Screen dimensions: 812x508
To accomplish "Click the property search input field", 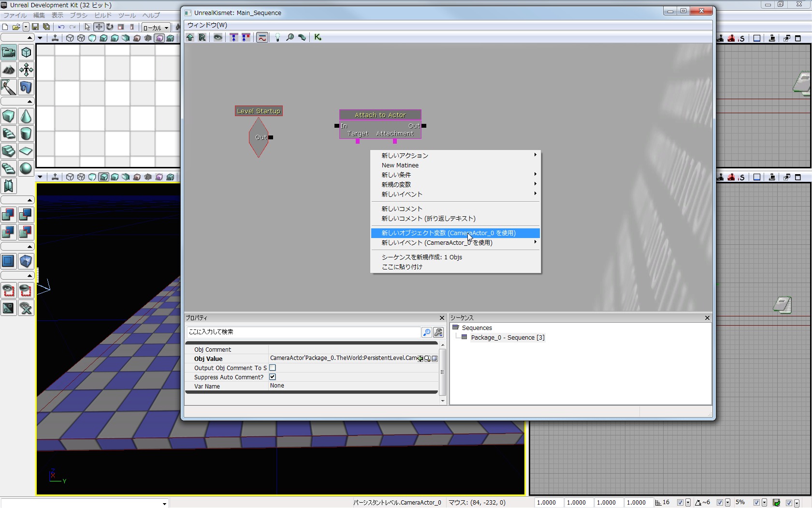I will pyautogui.click(x=304, y=332).
